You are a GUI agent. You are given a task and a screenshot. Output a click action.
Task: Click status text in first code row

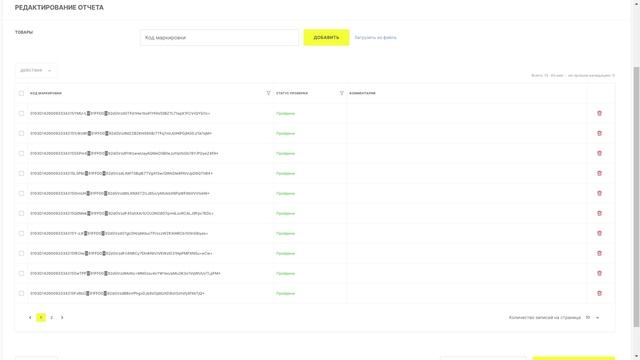(285, 113)
